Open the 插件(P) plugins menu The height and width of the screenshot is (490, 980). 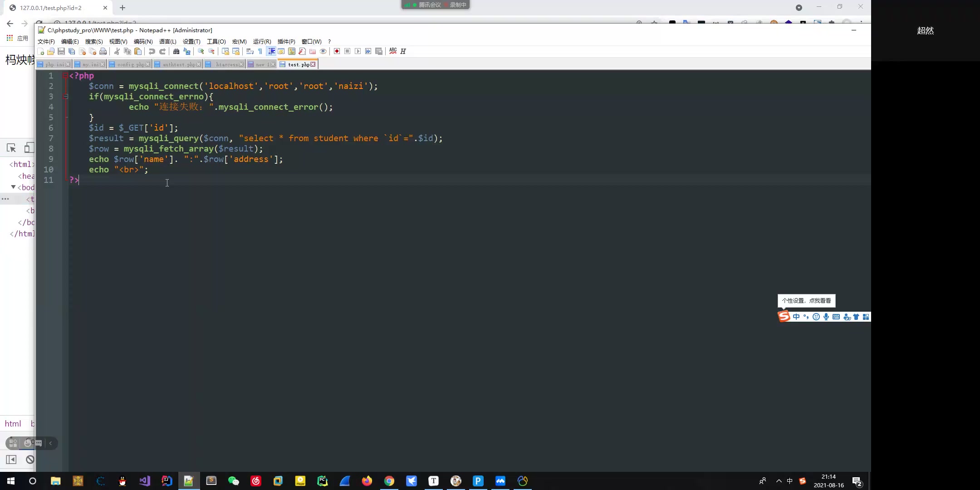pos(286,41)
